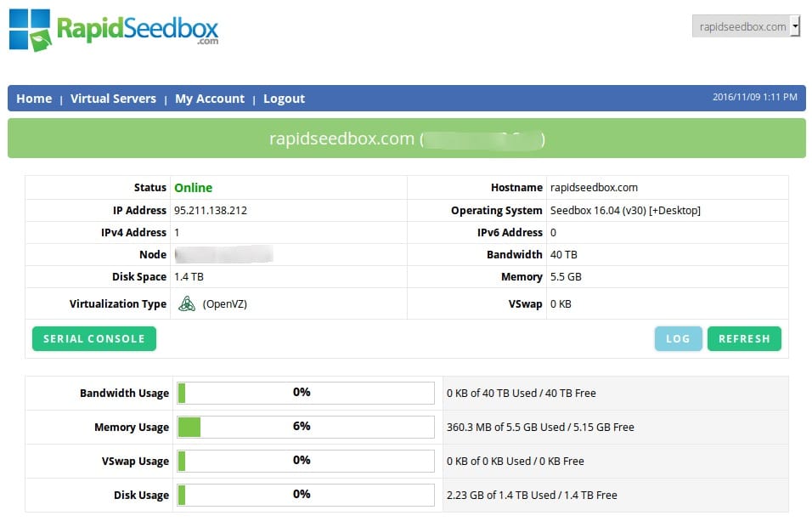Click the IPv6 Address label
The image size is (812, 527).
tap(510, 233)
